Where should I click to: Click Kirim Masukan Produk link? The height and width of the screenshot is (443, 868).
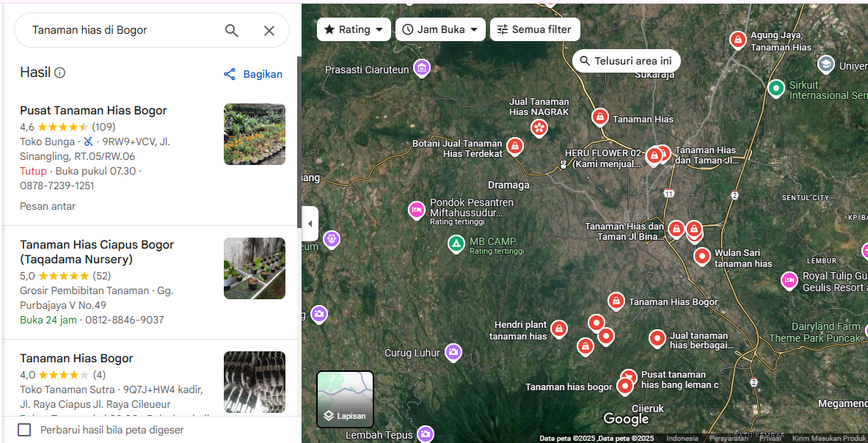[x=829, y=438]
